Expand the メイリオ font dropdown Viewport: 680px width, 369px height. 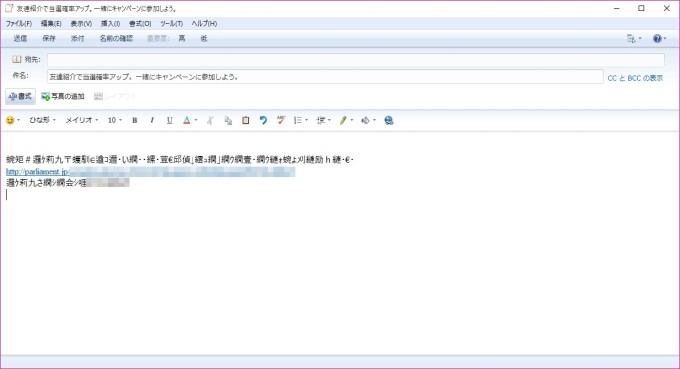(x=82, y=120)
